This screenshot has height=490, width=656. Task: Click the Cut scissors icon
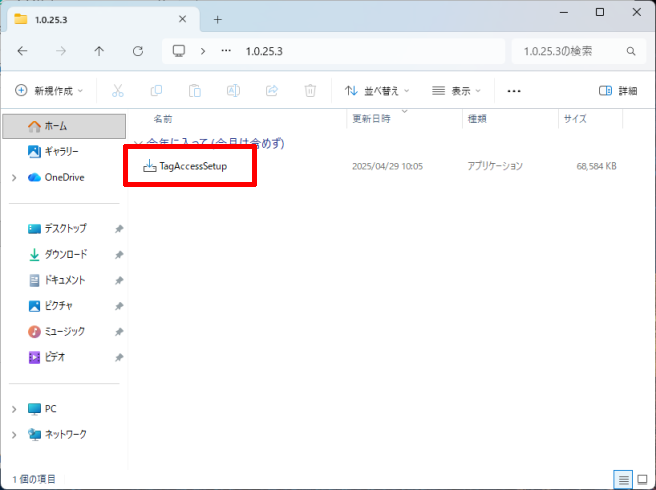(117, 90)
